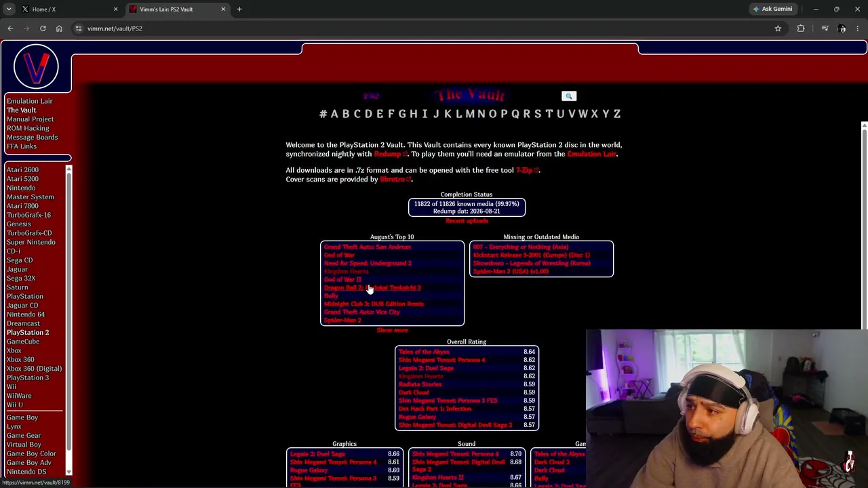
Task: Browse games starting with letter S
Action: tap(538, 114)
